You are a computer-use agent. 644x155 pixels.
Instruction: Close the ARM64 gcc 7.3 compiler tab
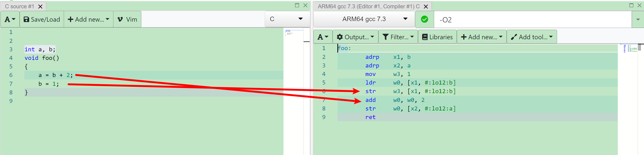pos(426,7)
